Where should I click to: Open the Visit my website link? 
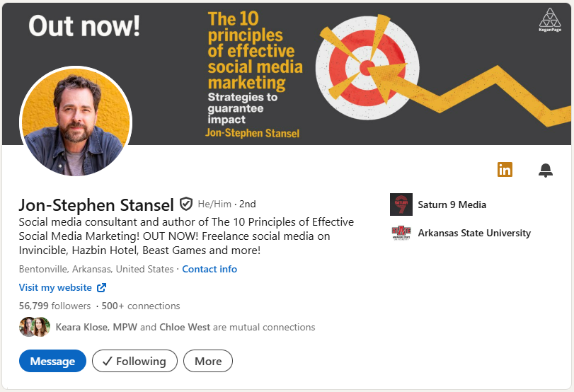(x=55, y=287)
